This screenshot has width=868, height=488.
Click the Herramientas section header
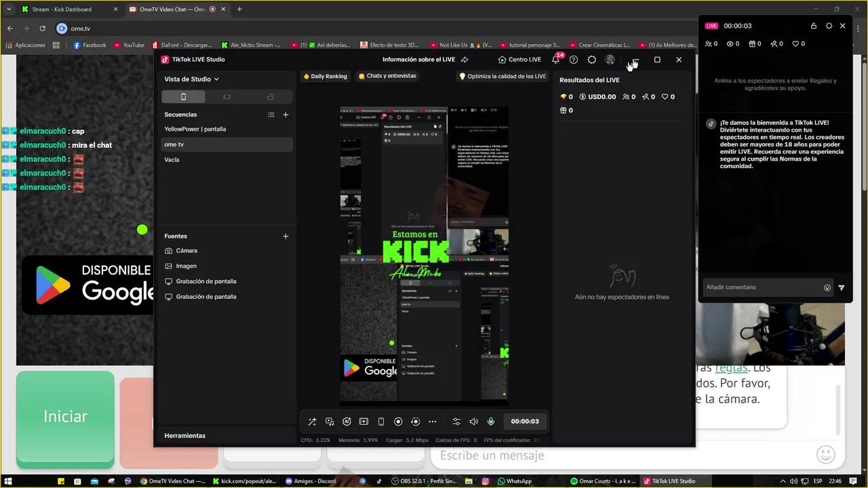coord(184,436)
